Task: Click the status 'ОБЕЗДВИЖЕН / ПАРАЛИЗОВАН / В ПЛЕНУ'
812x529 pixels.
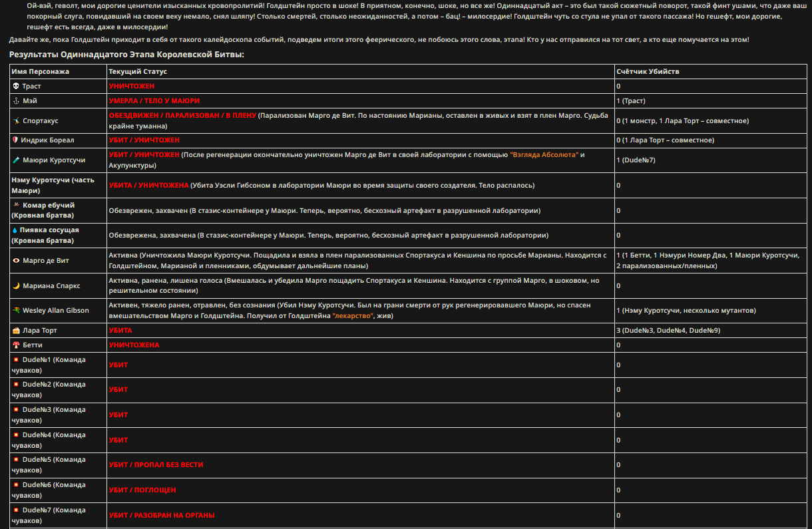Action: pos(183,115)
